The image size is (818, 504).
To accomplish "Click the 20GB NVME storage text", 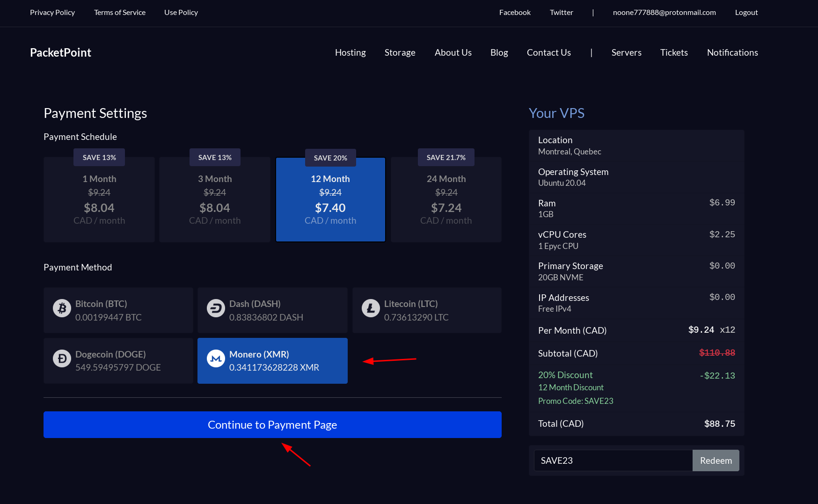I will (x=561, y=278).
